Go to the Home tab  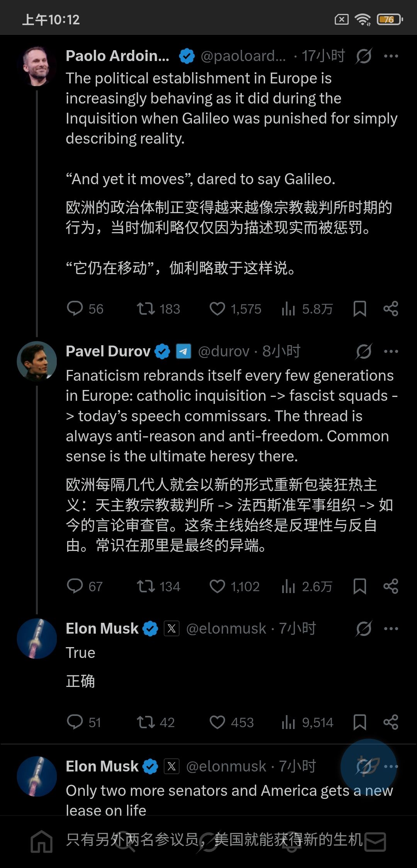[x=42, y=841]
